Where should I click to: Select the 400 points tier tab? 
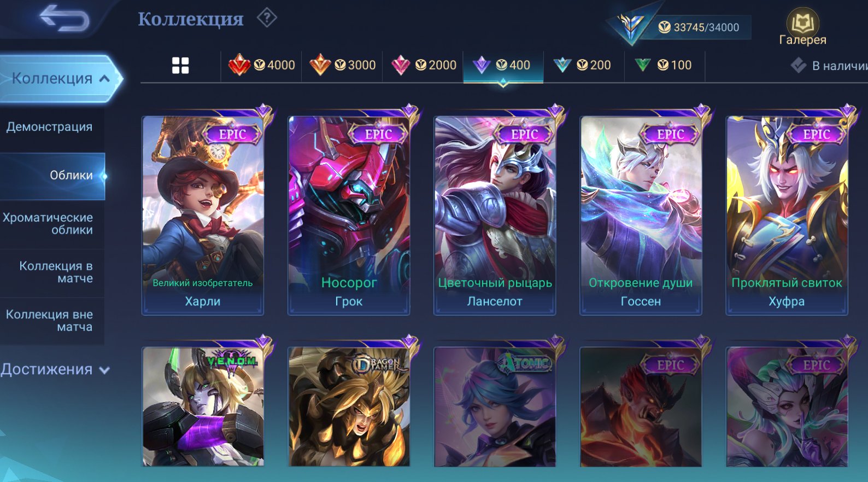point(503,66)
